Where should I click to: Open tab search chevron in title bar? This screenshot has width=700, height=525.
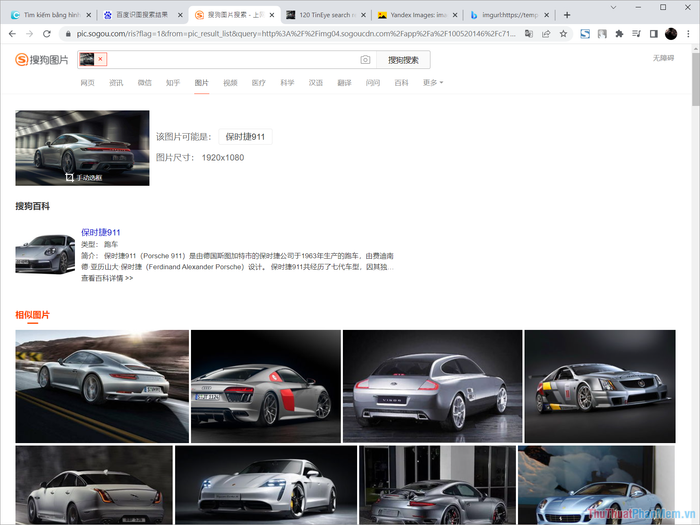coord(613,7)
